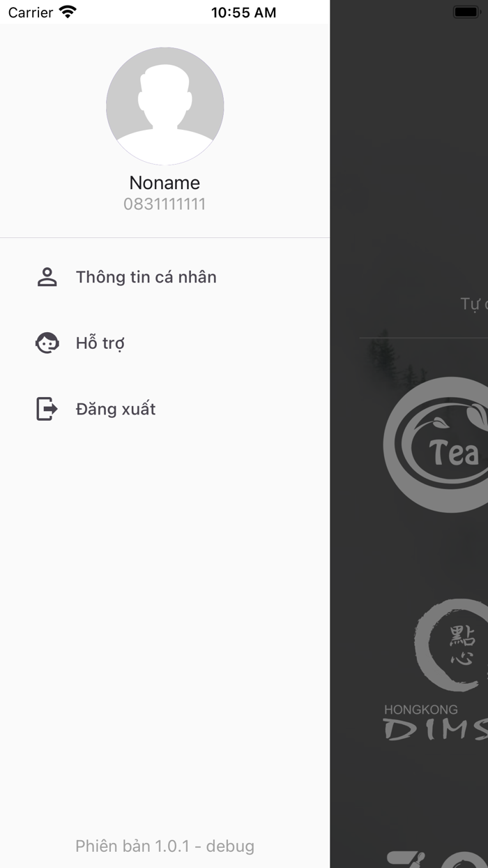Click the logout arrow icon
Screen dimensions: 488x868
point(47,409)
